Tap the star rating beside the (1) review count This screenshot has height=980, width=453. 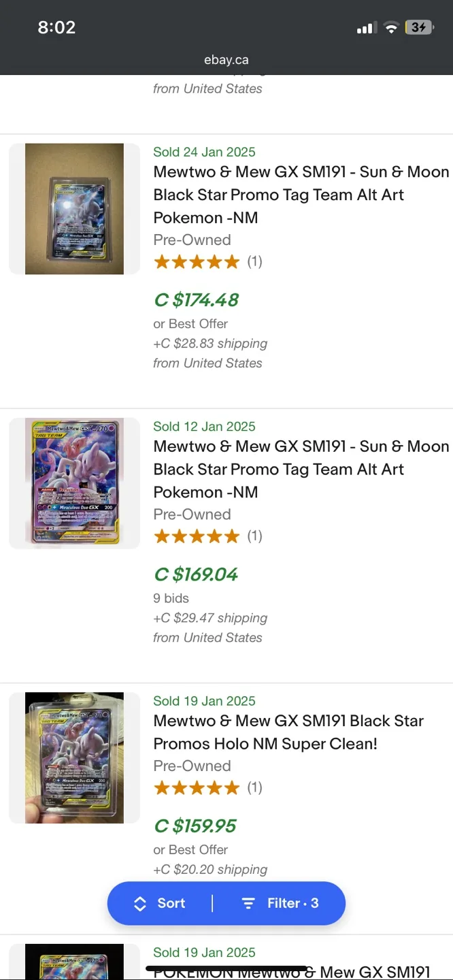pyautogui.click(x=197, y=261)
